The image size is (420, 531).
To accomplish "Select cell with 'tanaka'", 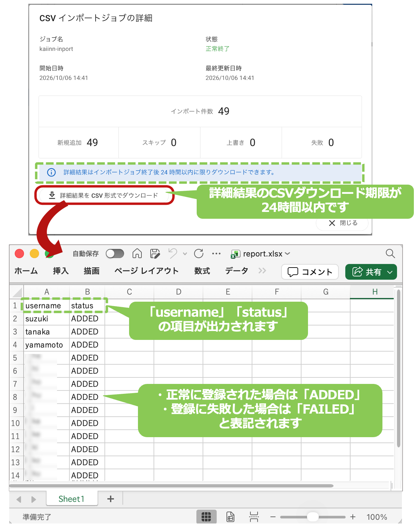I will [47, 332].
